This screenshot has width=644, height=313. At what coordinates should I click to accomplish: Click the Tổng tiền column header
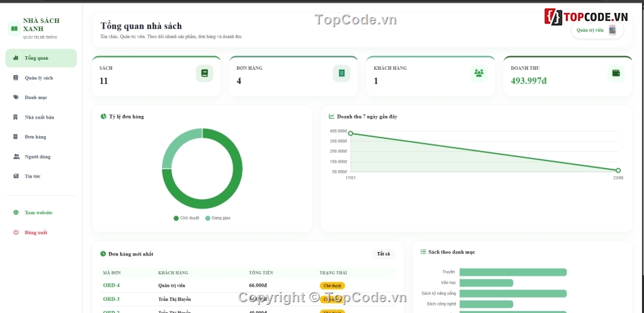pos(261,273)
